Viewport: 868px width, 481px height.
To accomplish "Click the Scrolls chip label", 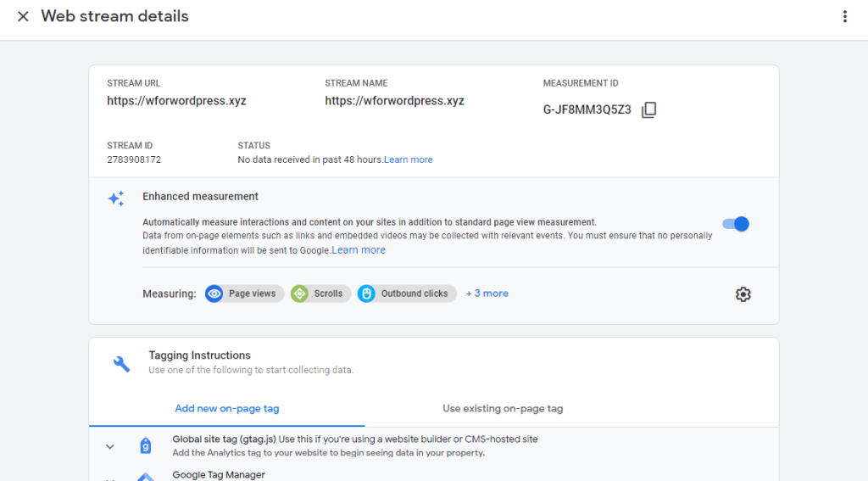I will 328,294.
